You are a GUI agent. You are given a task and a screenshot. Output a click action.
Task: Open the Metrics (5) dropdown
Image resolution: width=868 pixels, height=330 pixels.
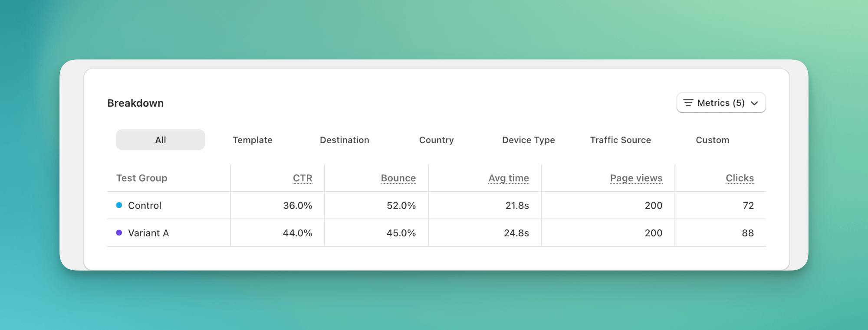pos(721,103)
